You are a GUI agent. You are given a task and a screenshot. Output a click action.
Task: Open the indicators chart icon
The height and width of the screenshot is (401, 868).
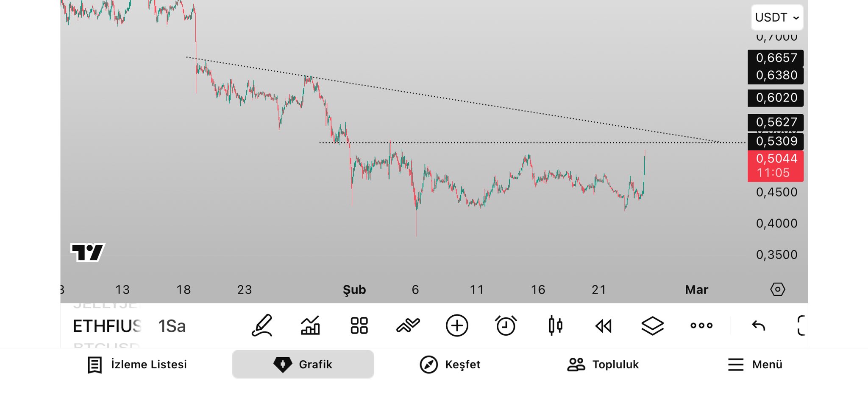[310, 326]
